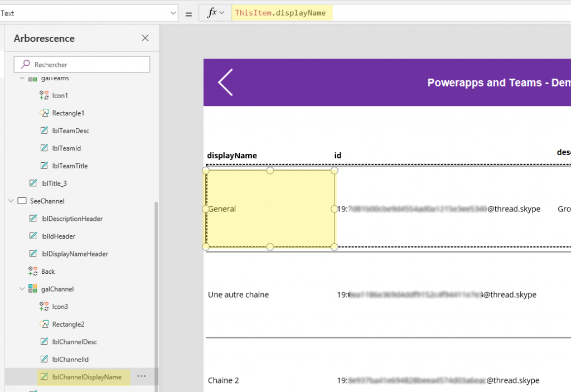Select the Une autre chaine row
This screenshot has width=571, height=392.
pyautogui.click(x=238, y=294)
